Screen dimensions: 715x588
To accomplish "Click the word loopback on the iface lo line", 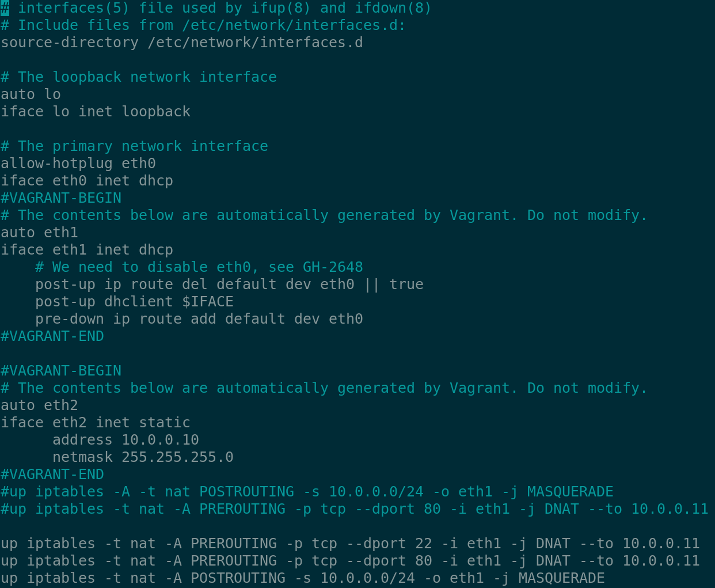I will pos(156,112).
